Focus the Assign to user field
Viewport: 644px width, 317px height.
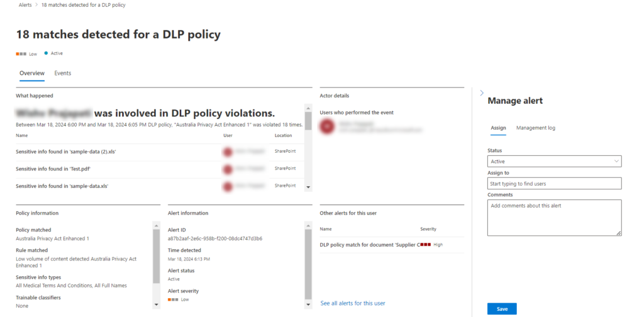tap(554, 184)
